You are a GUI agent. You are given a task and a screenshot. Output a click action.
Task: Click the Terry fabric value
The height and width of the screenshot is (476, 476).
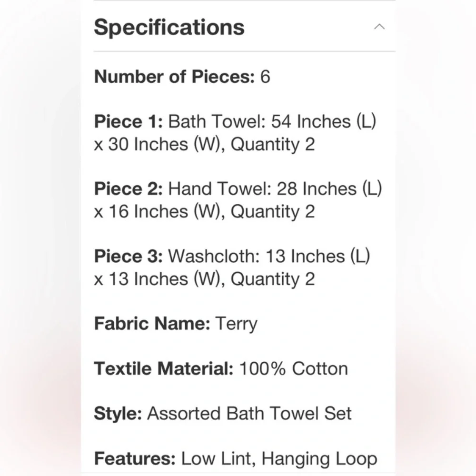click(237, 324)
